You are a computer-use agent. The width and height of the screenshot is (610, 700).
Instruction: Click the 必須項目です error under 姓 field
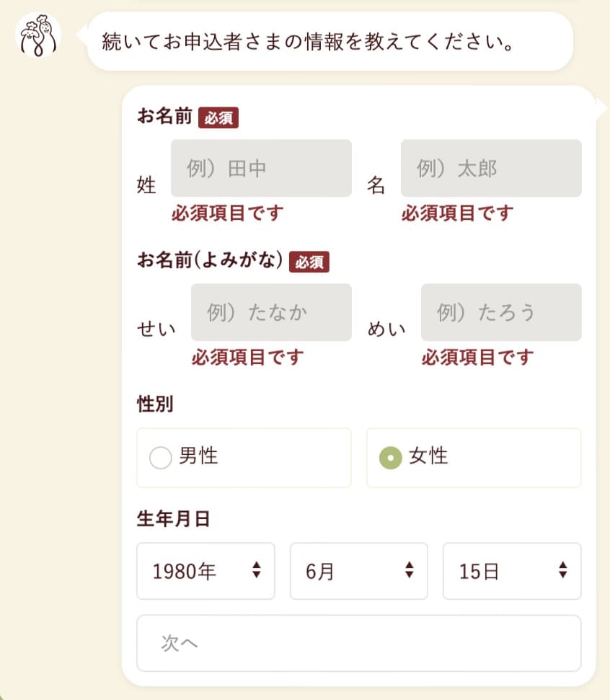coord(227,213)
